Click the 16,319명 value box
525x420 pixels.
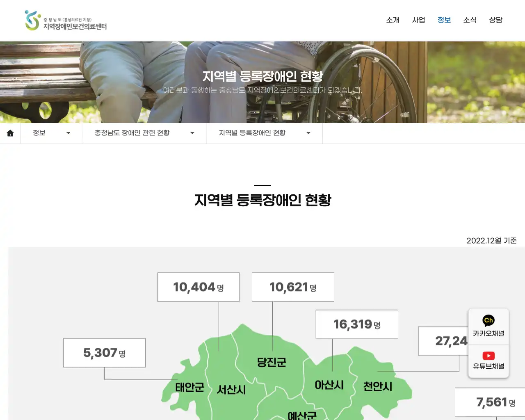(x=357, y=324)
